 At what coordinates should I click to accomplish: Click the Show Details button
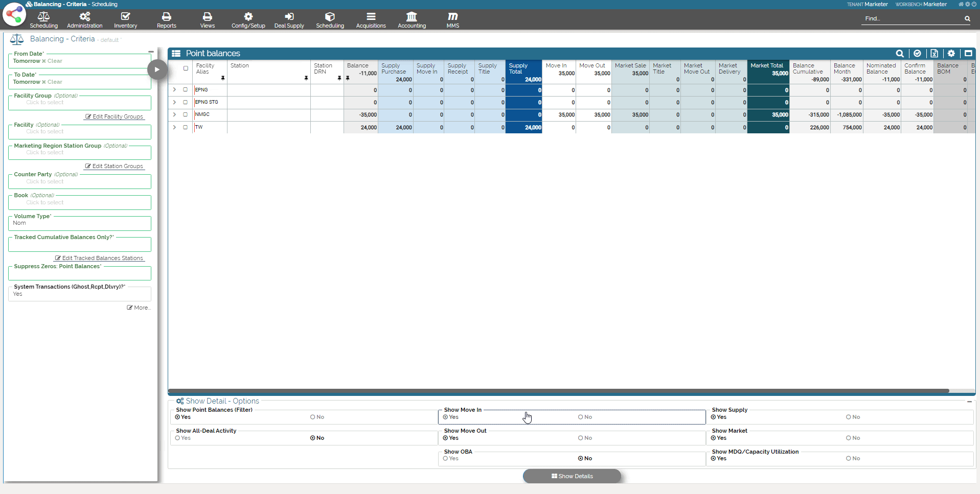572,476
